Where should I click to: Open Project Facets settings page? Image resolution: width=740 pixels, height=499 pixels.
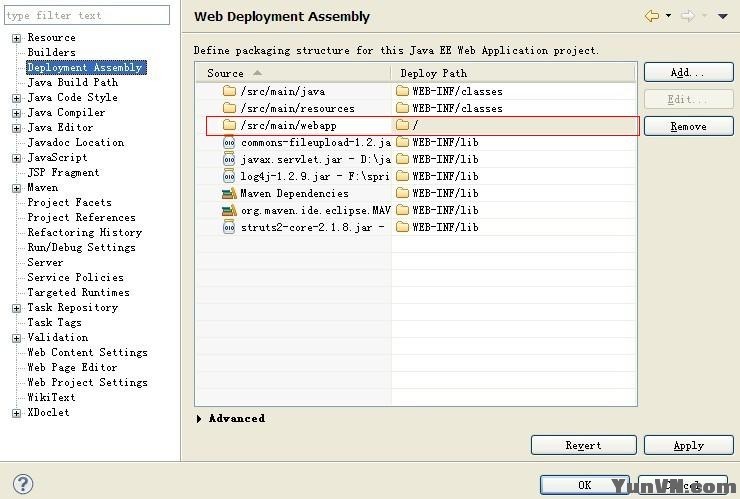(x=69, y=203)
